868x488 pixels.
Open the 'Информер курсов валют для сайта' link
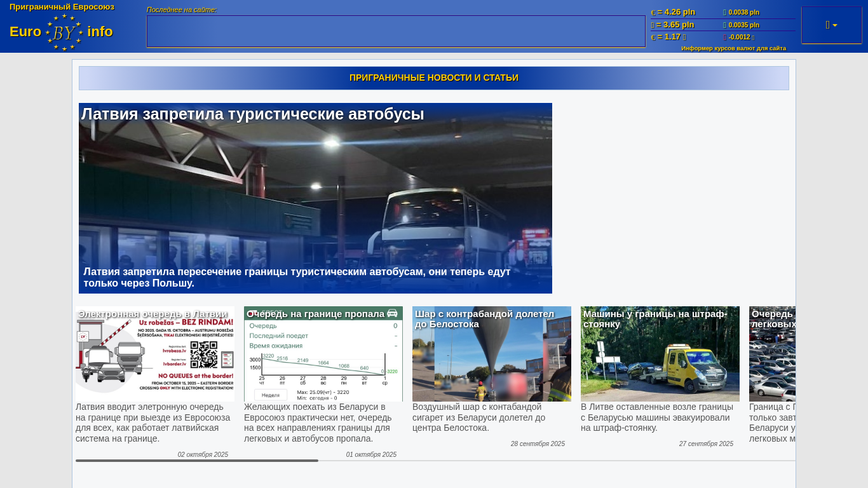coord(733,48)
